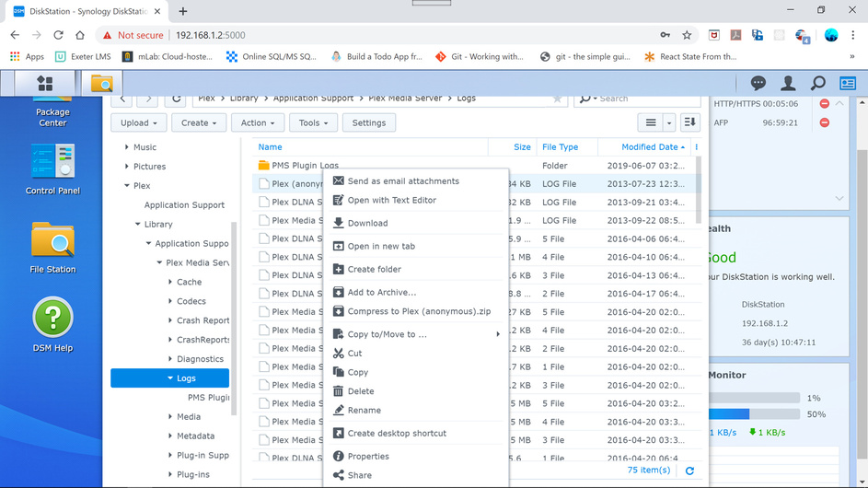The height and width of the screenshot is (488, 868).
Task: Open the Upload dropdown
Action: coord(138,123)
